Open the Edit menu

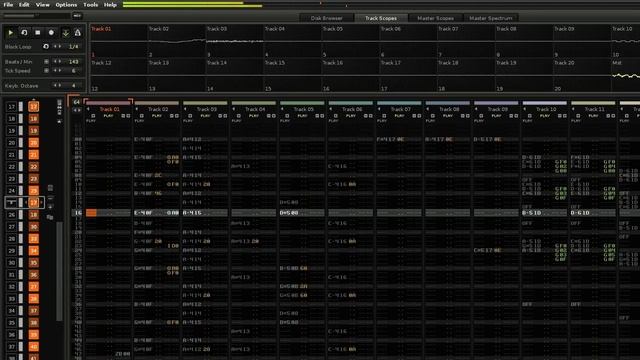(24, 5)
